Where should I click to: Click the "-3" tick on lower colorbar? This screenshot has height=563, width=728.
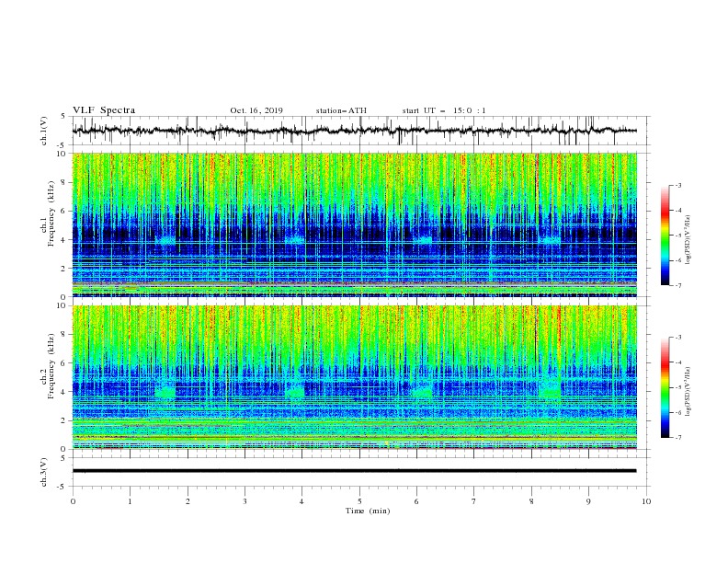tap(677, 338)
